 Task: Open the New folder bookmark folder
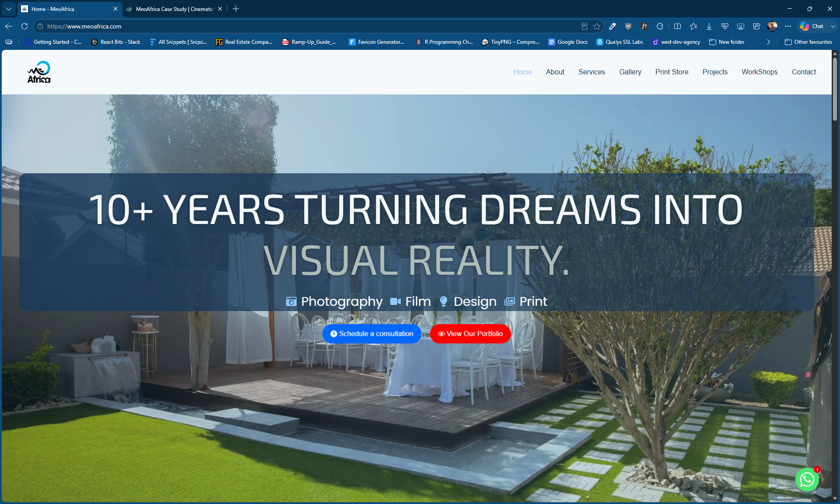click(727, 42)
